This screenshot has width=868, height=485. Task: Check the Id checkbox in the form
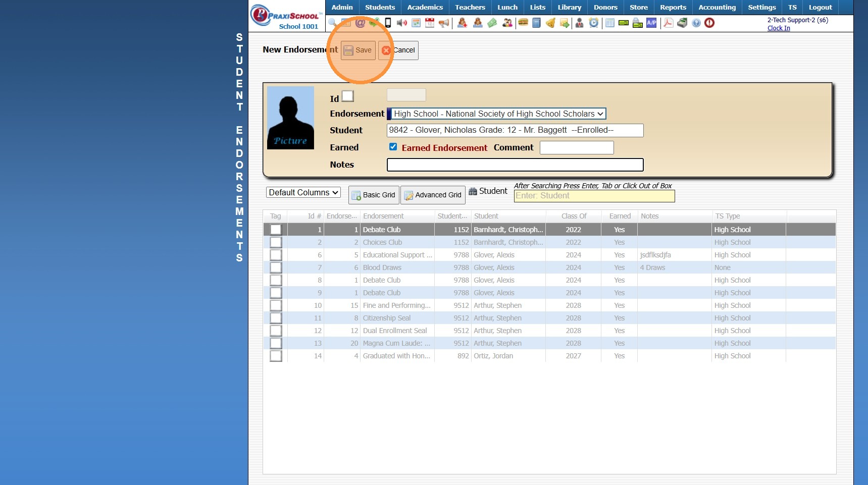click(348, 96)
